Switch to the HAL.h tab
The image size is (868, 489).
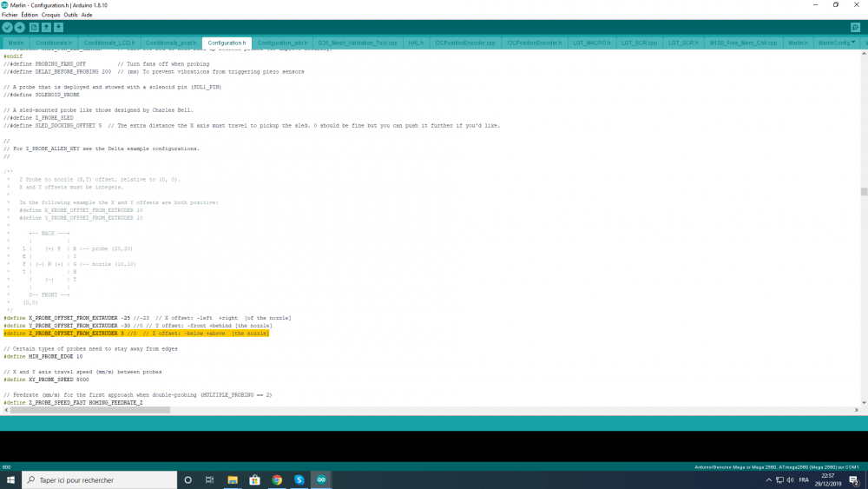pos(416,43)
